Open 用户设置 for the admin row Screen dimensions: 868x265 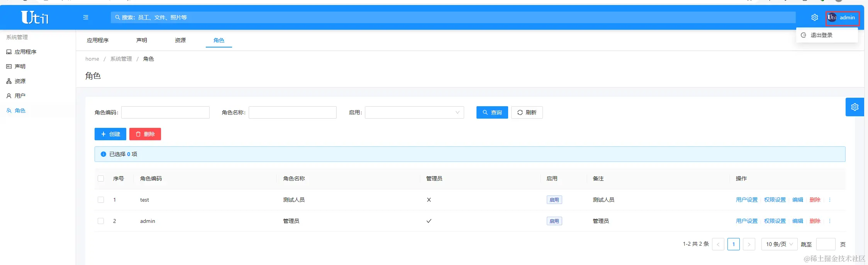[x=747, y=221]
